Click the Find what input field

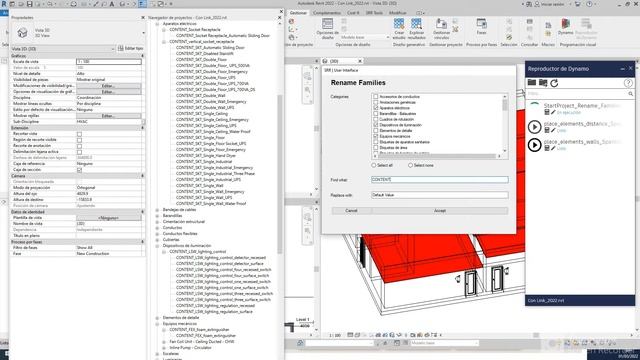440,180
